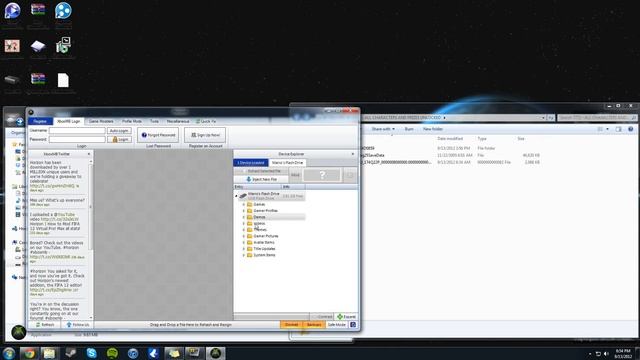This screenshot has width=640, height=360.
Task: Click the Follow Us button
Action: [78, 324]
